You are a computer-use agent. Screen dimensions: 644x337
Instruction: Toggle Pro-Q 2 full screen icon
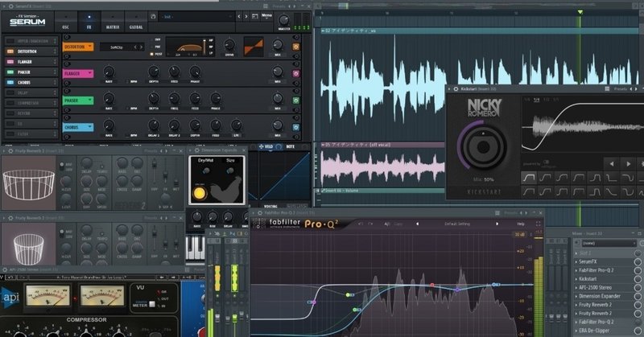538,224
